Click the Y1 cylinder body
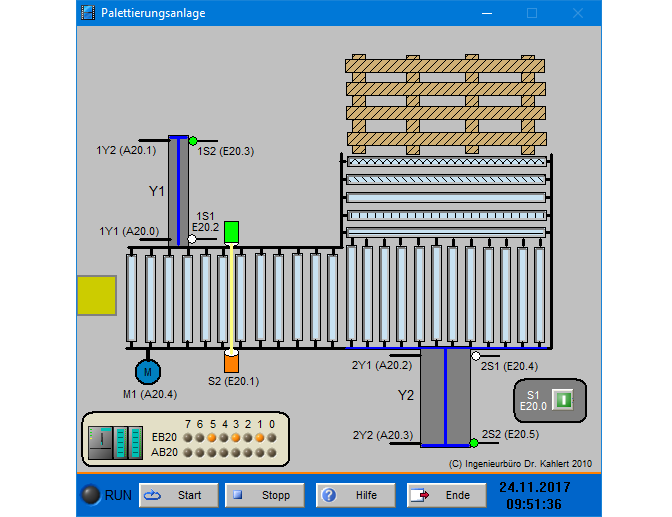This screenshot has height=517, width=672. click(179, 191)
